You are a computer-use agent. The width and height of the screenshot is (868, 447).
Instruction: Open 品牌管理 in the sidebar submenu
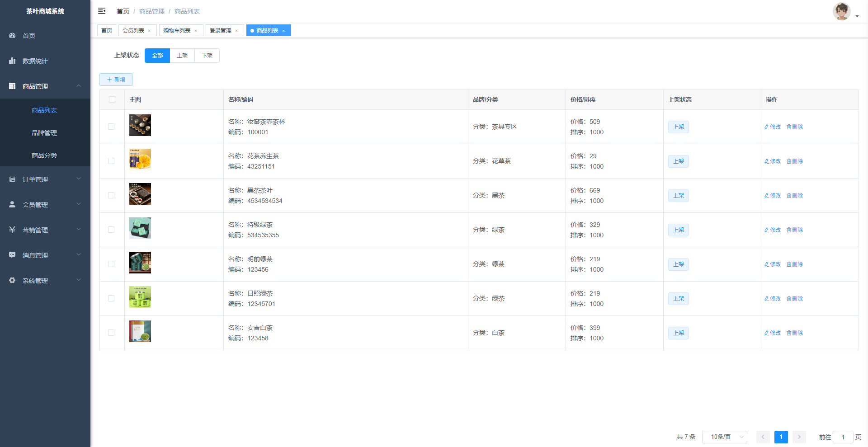(x=44, y=133)
